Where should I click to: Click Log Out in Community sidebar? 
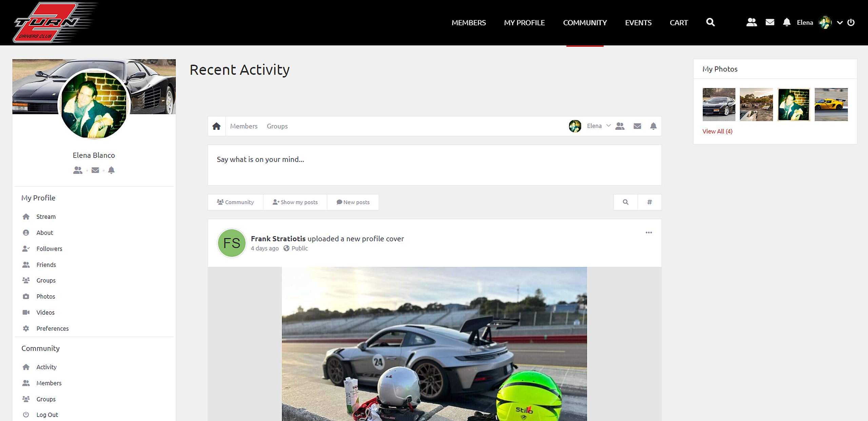coord(47,415)
